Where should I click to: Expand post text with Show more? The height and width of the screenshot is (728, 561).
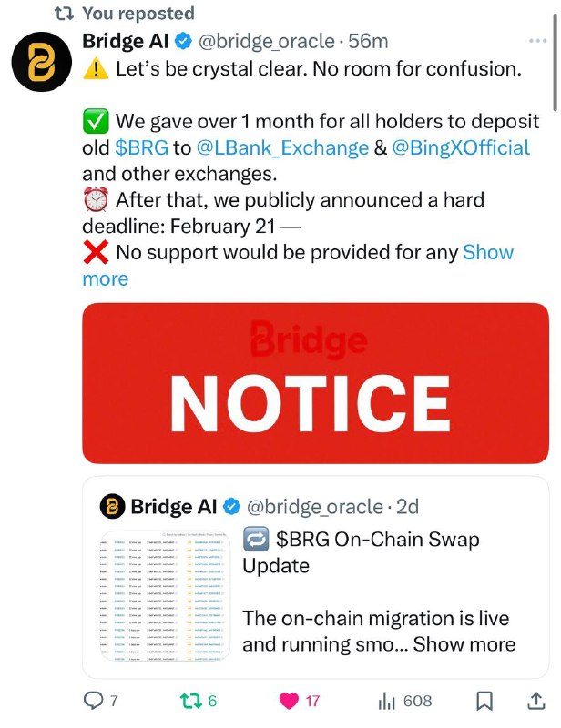coord(488,253)
